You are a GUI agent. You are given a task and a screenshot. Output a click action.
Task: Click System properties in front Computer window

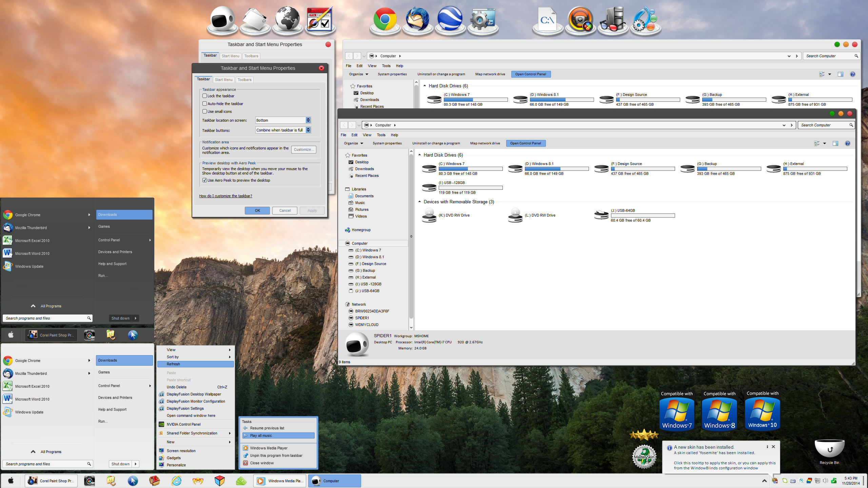(387, 143)
